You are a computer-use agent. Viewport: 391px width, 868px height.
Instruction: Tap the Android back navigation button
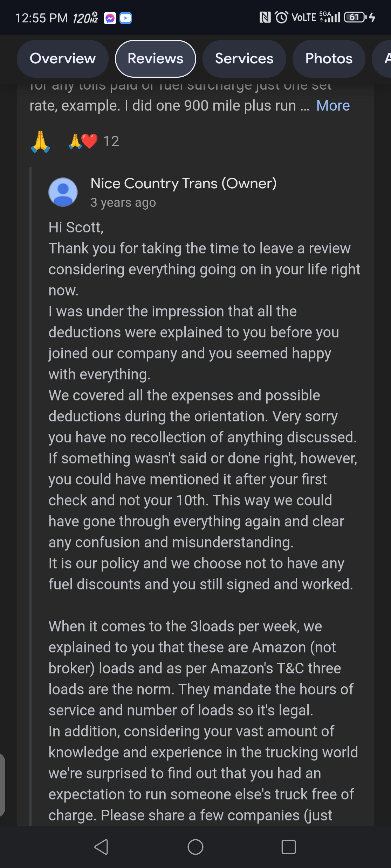(101, 847)
